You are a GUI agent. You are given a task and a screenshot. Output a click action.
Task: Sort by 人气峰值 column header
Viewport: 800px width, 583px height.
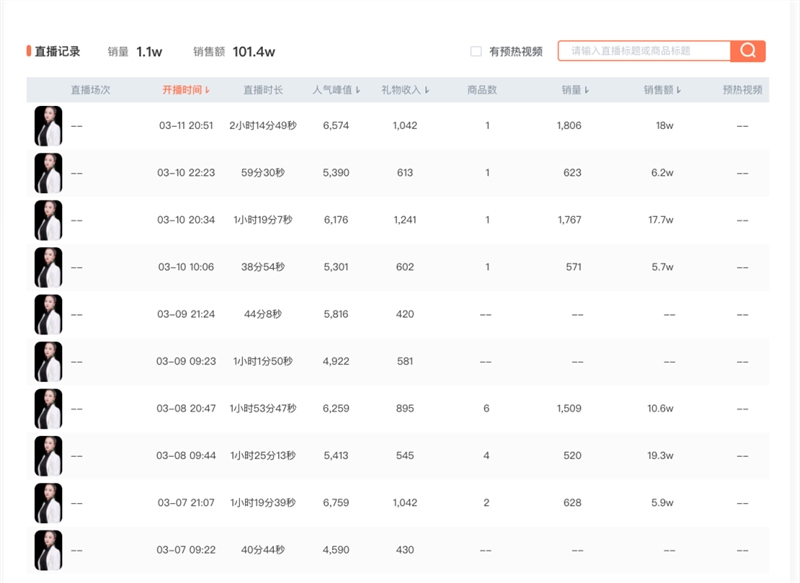click(336, 90)
